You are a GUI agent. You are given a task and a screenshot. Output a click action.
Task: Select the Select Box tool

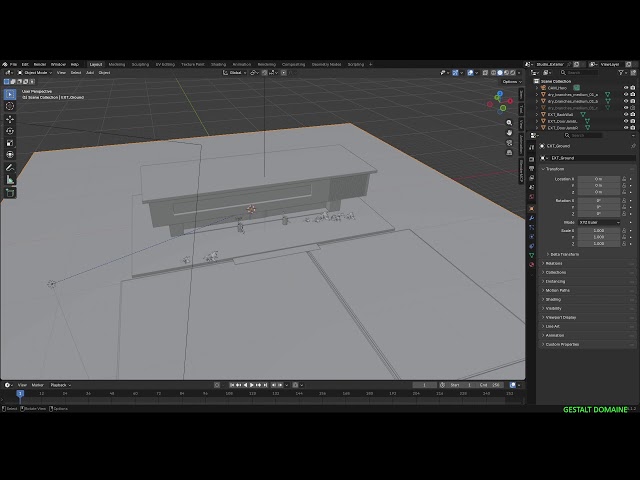[10, 94]
